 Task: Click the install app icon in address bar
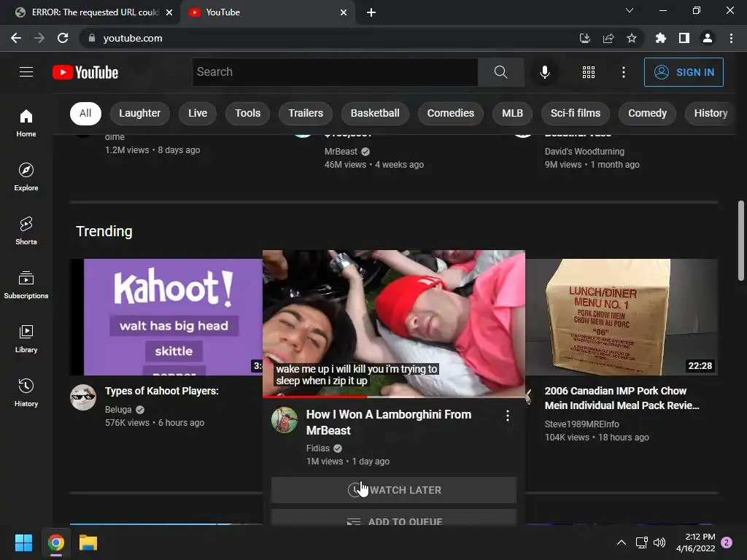coord(585,38)
